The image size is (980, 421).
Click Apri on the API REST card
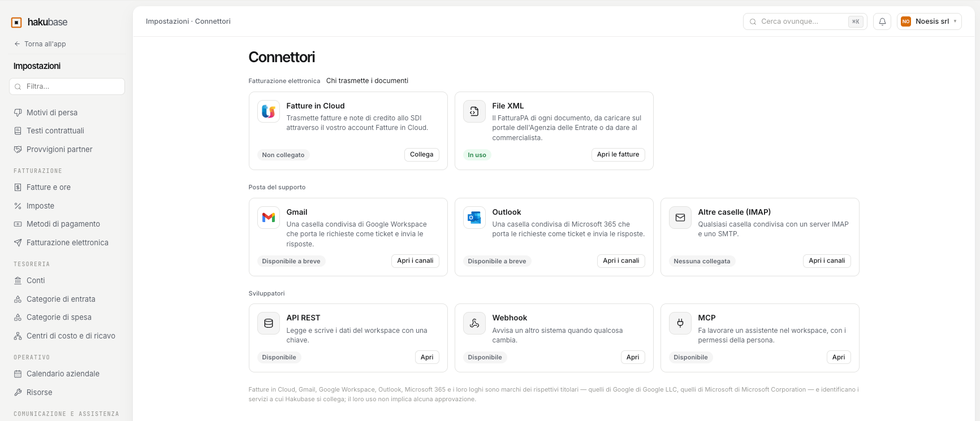click(427, 357)
